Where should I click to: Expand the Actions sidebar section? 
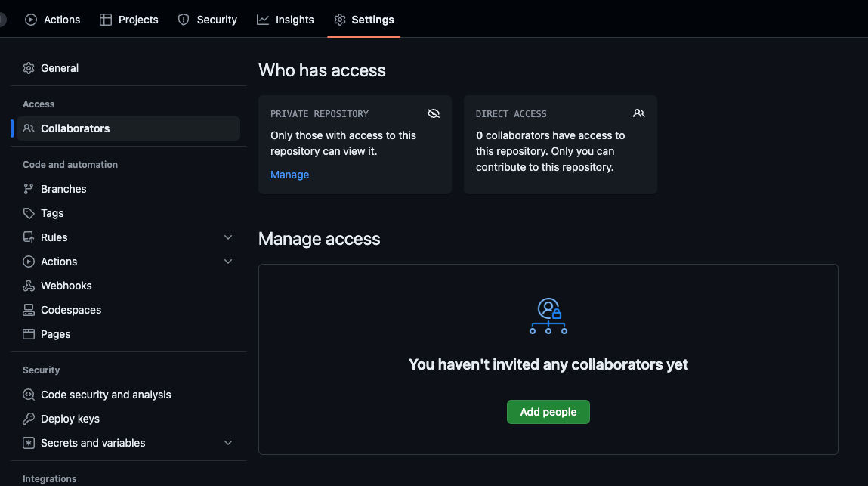coord(228,261)
